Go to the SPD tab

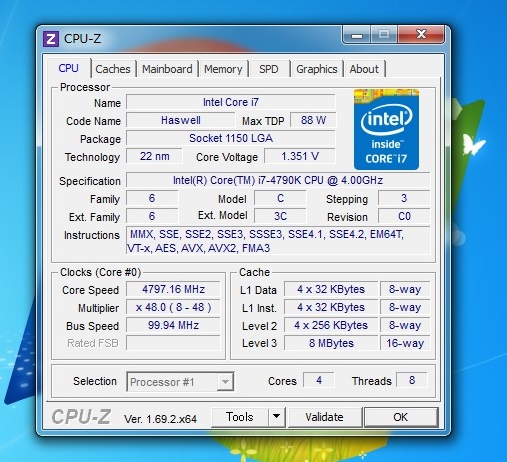pyautogui.click(x=269, y=69)
